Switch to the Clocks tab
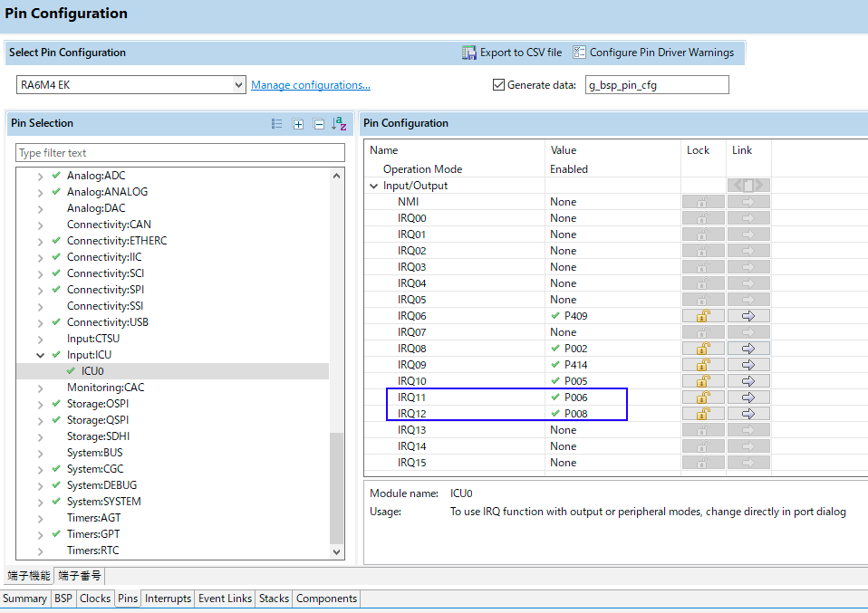Screen dimensions: 868x613 tap(95, 599)
